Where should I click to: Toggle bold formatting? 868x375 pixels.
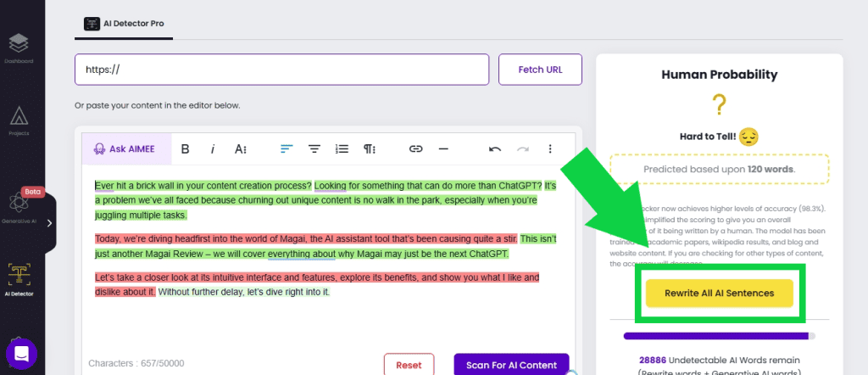coord(186,149)
